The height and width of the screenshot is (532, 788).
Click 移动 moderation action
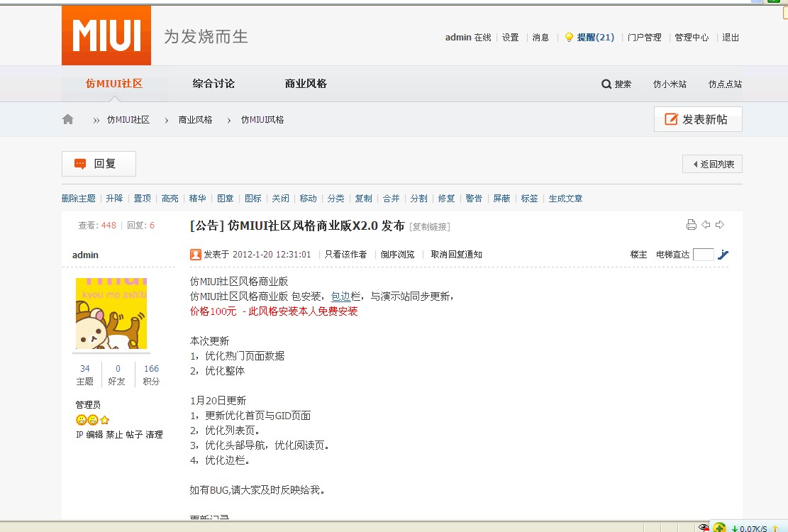pos(308,199)
